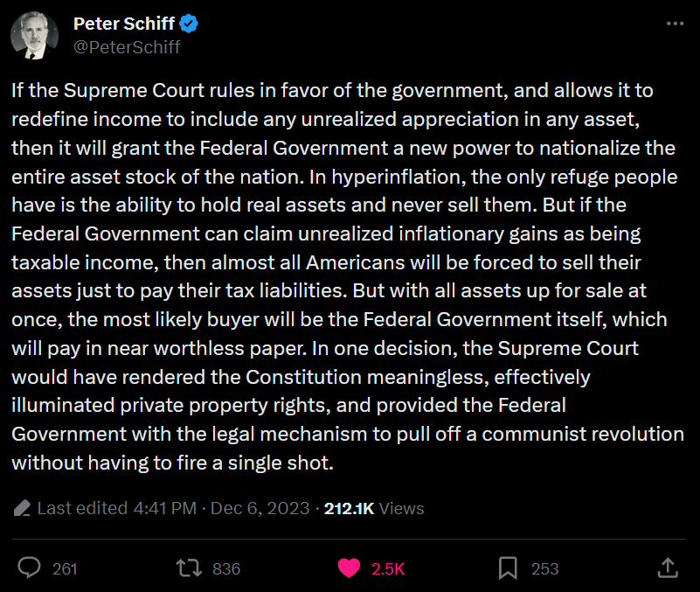This screenshot has width=700, height=592.
Task: Click the 253 bookmarks count
Action: click(x=544, y=568)
